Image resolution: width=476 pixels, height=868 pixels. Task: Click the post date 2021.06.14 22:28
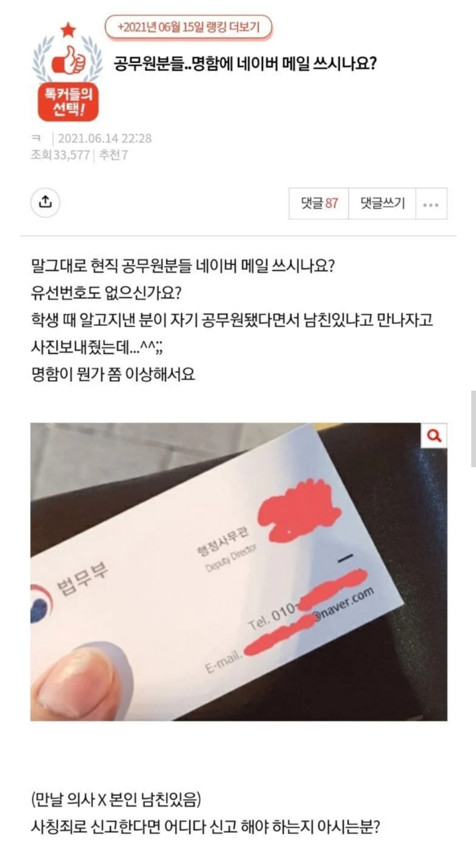[x=105, y=139]
